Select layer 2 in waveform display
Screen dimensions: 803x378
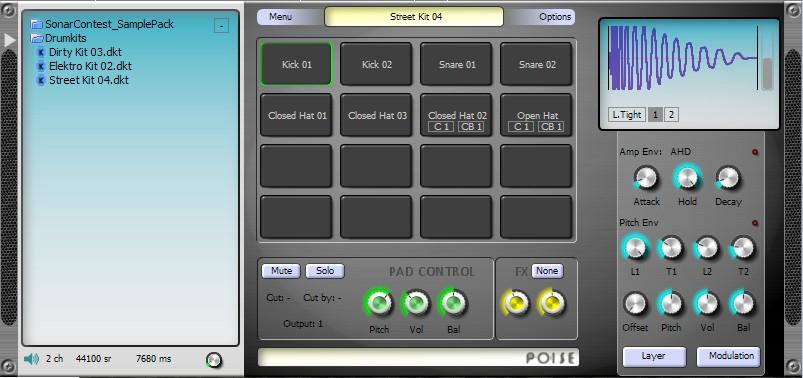[671, 115]
